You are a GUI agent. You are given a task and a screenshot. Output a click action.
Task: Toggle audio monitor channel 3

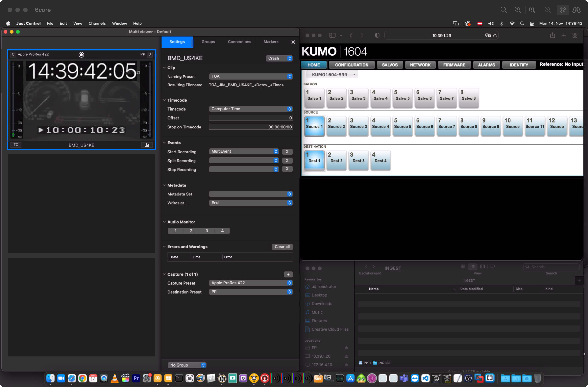click(207, 231)
